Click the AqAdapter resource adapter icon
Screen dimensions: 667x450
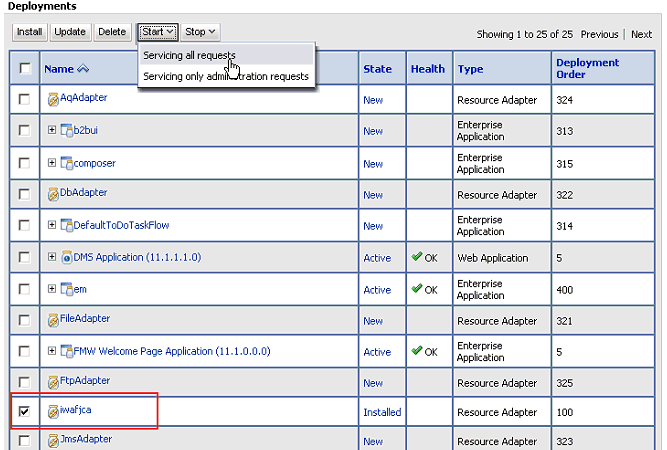click(x=53, y=100)
